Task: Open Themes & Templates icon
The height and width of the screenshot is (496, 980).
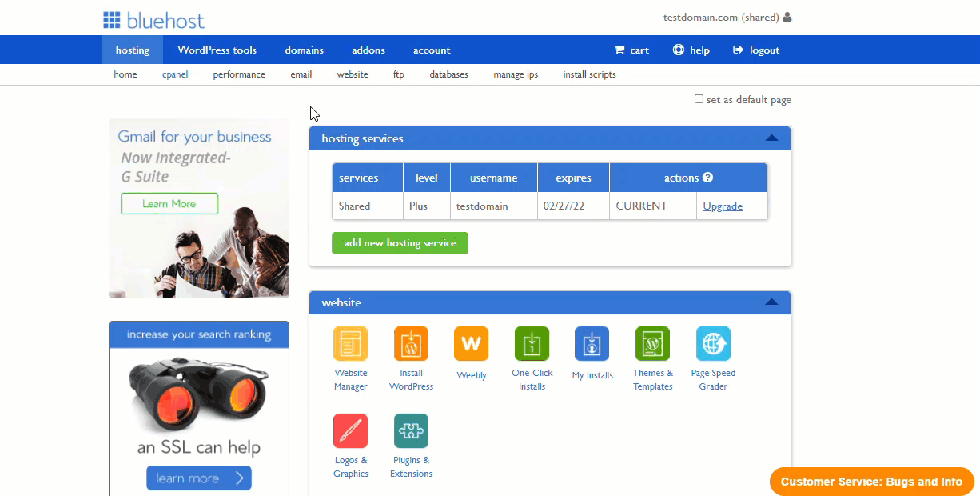Action: (x=652, y=344)
